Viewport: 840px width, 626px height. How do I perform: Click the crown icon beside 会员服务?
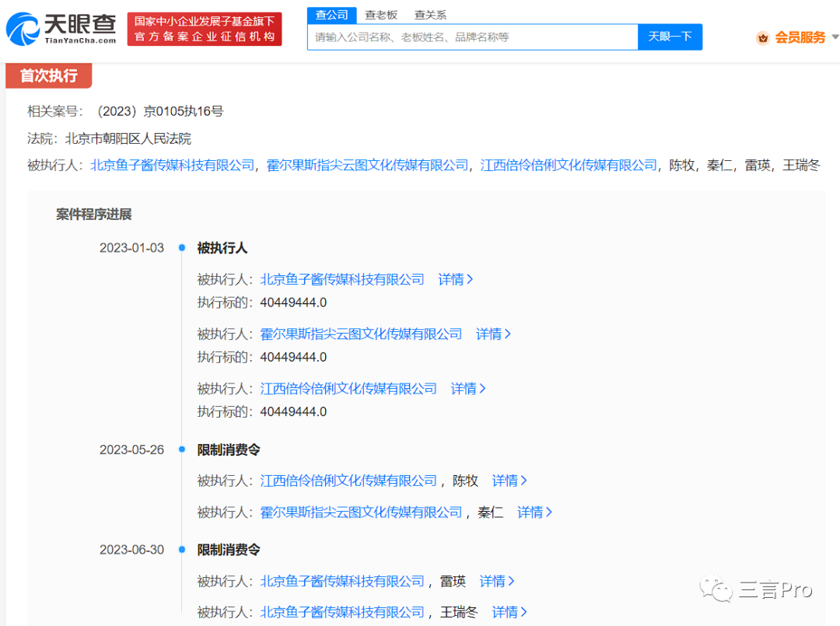tap(763, 37)
